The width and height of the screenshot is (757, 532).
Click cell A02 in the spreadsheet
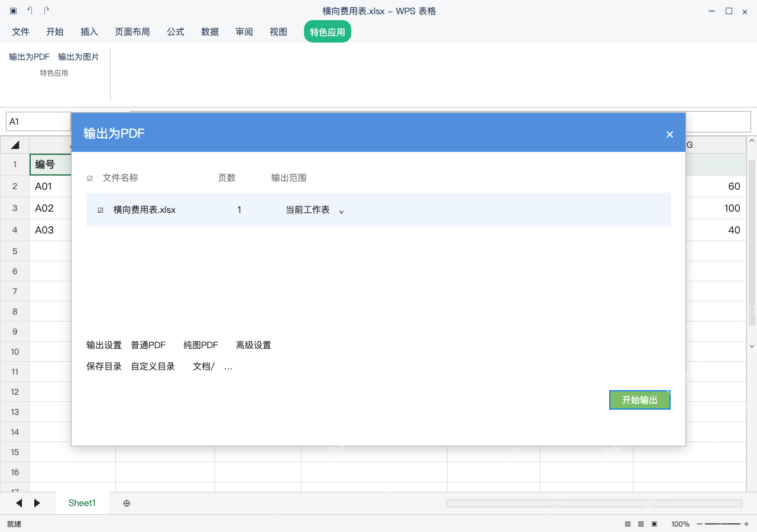click(x=51, y=208)
